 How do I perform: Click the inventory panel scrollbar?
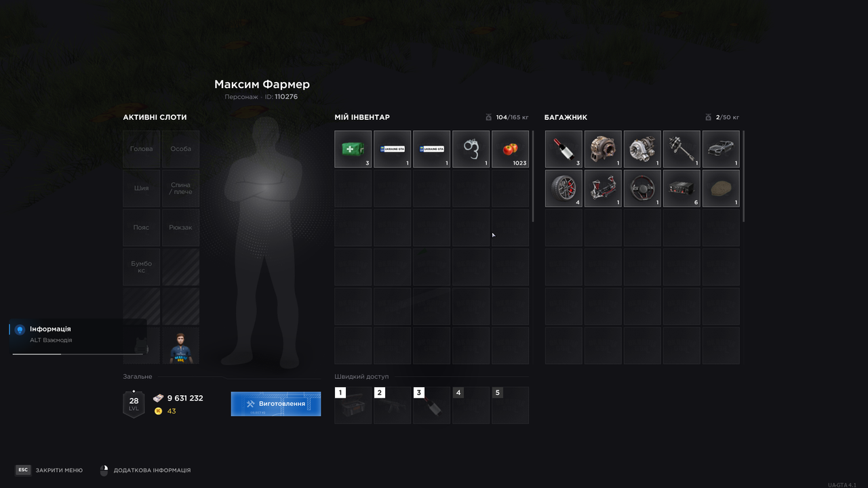[533, 176]
